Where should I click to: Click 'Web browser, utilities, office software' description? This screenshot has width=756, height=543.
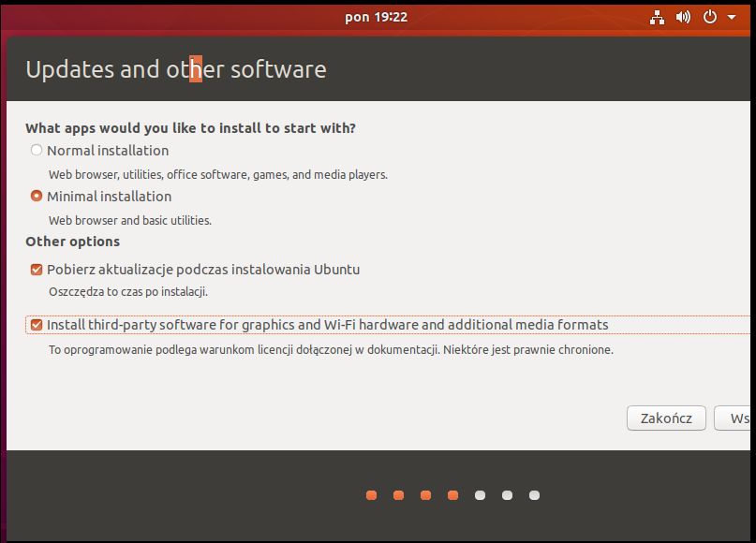tap(218, 174)
